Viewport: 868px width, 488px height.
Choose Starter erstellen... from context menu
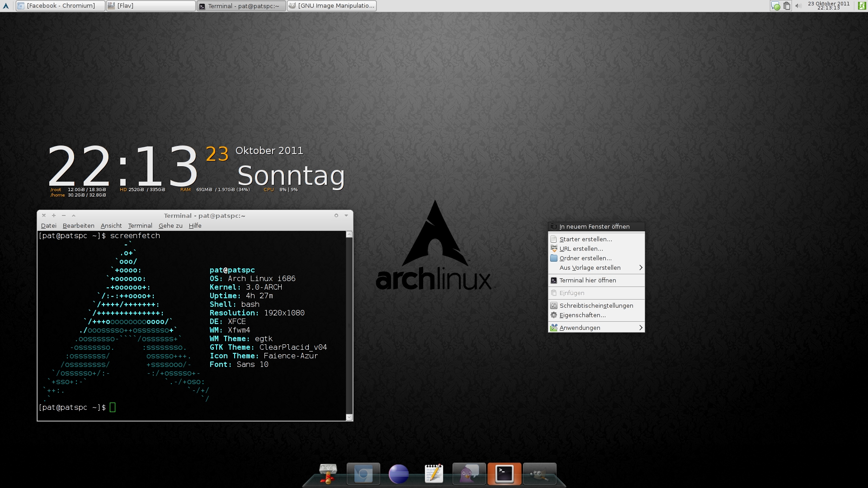pyautogui.click(x=596, y=239)
